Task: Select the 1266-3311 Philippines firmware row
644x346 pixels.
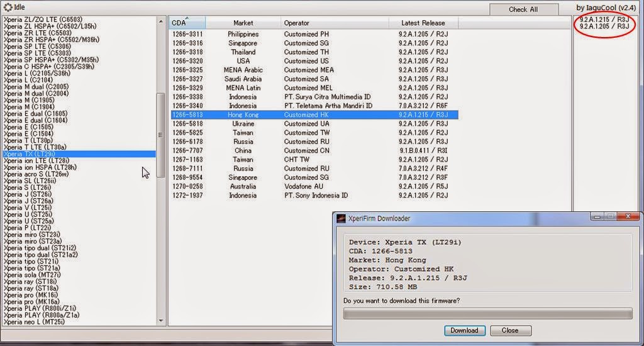Action: pyautogui.click(x=314, y=34)
